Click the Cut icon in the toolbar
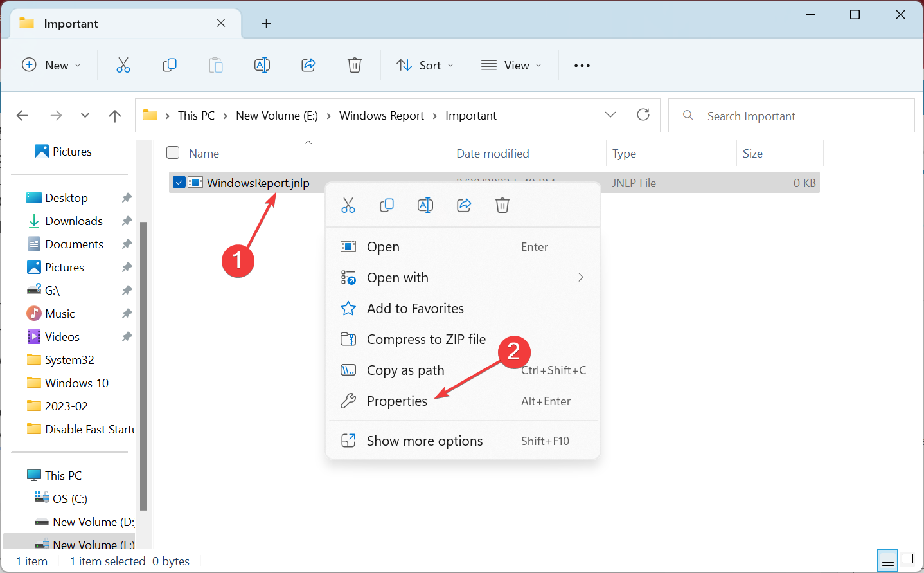 point(123,65)
